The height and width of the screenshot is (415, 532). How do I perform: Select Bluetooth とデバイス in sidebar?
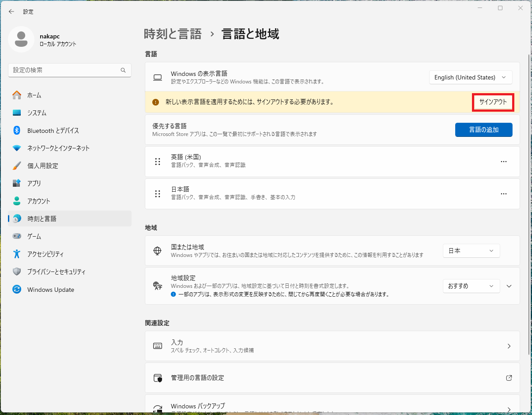(53, 131)
